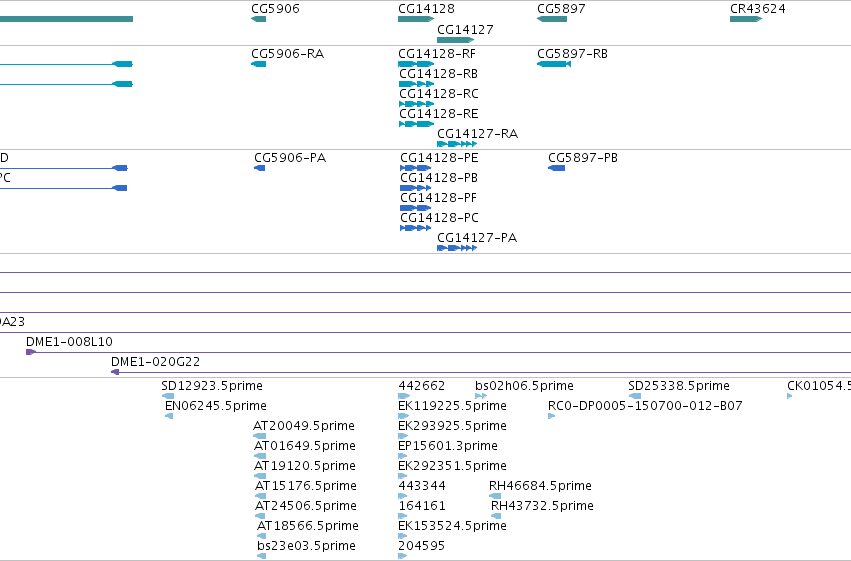Select the bs23e03.5prime label
Screen dimensions: 851x561
[307, 546]
